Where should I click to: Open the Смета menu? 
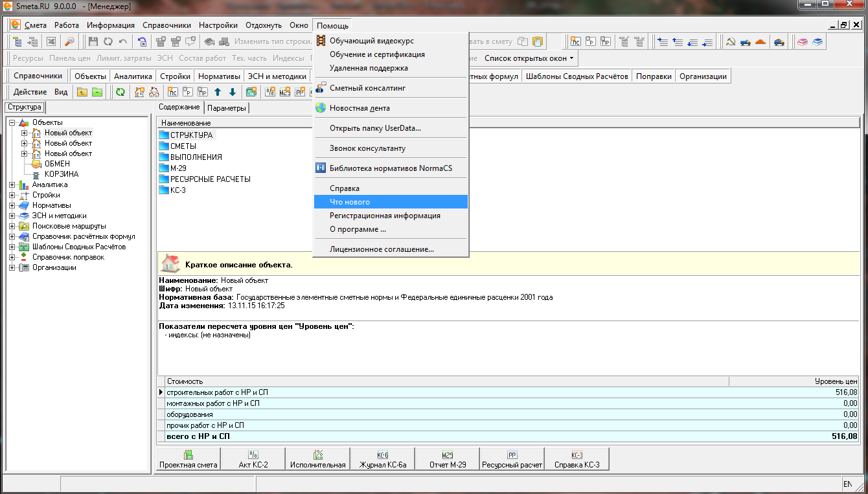(x=36, y=25)
